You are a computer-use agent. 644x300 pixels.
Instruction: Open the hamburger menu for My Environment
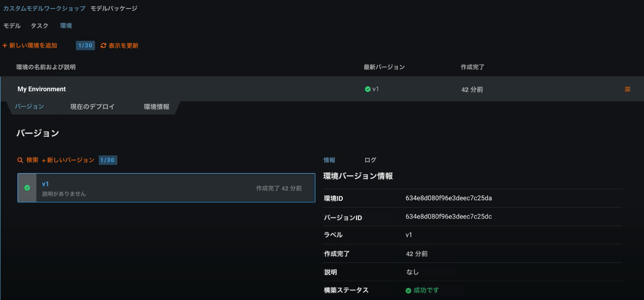tap(627, 89)
